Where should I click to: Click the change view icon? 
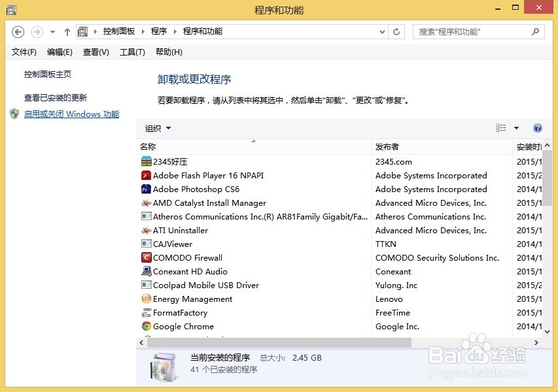[500, 128]
